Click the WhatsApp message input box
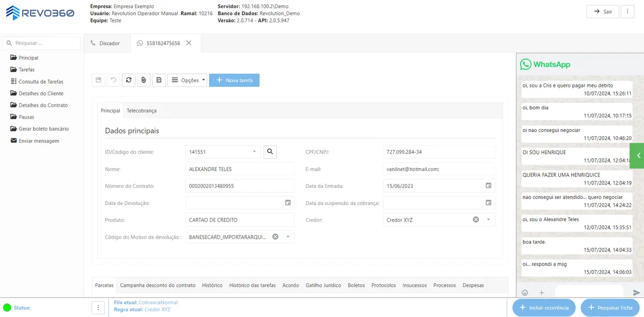 tap(588, 292)
